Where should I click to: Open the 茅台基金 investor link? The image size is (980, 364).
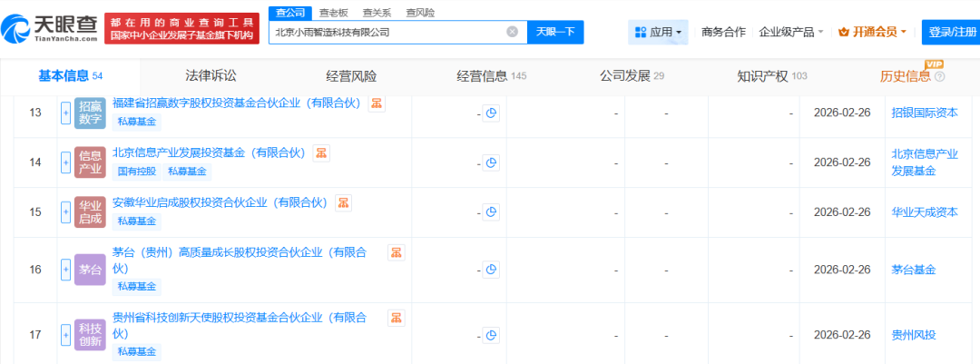[x=913, y=270]
